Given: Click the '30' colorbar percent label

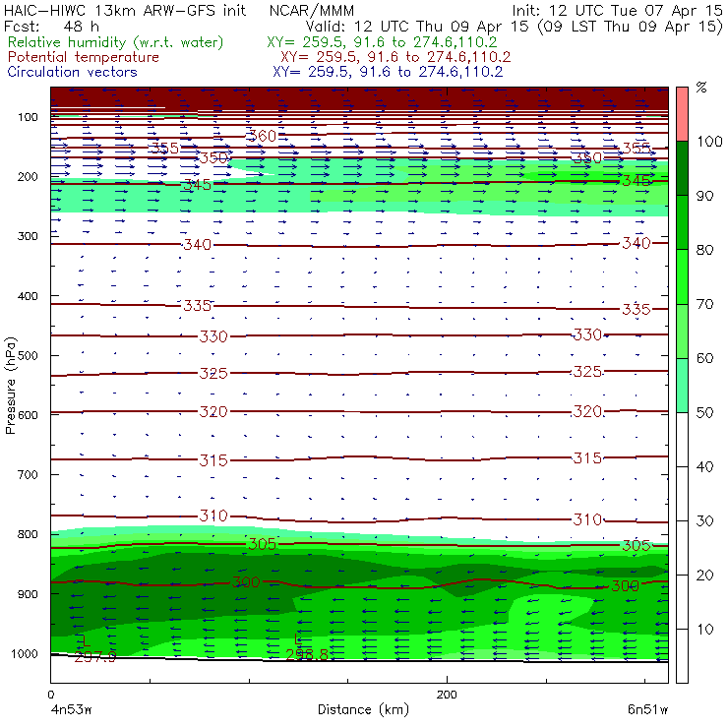Looking at the screenshot, I should click(704, 521).
